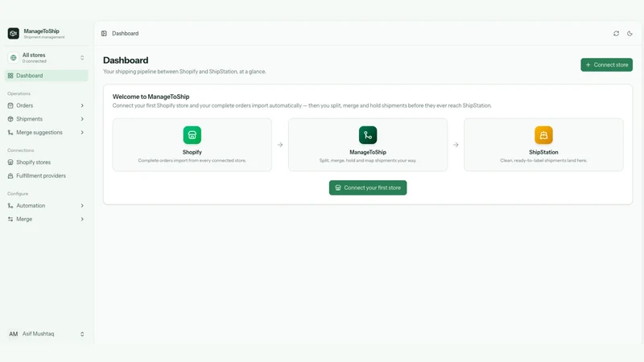The image size is (644, 362).
Task: Click the refresh icon in top bar
Action: [616, 34]
